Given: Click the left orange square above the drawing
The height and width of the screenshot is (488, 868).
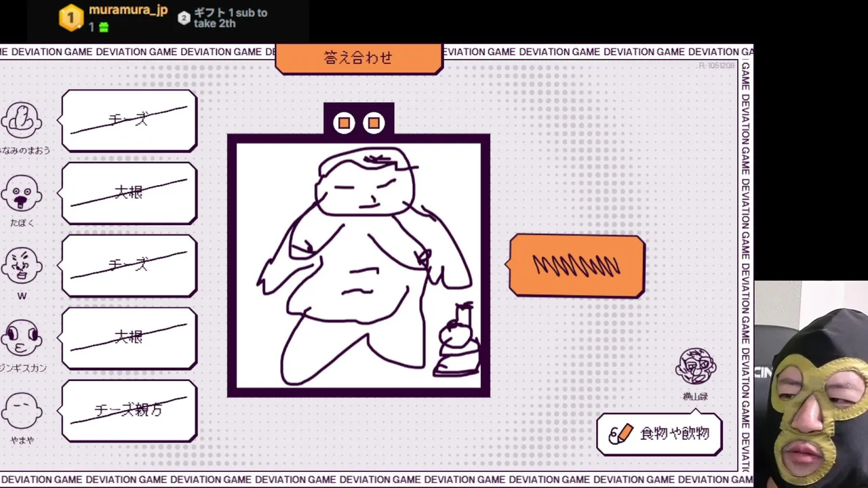Looking at the screenshot, I should coord(344,123).
